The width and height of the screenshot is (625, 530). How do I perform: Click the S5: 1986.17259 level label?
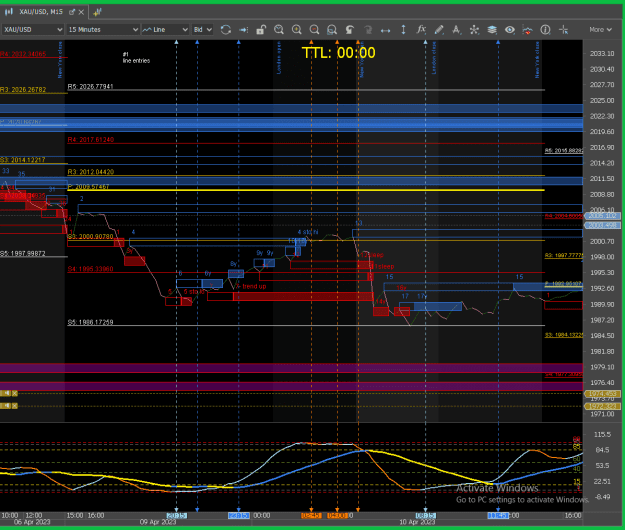pyautogui.click(x=90, y=322)
